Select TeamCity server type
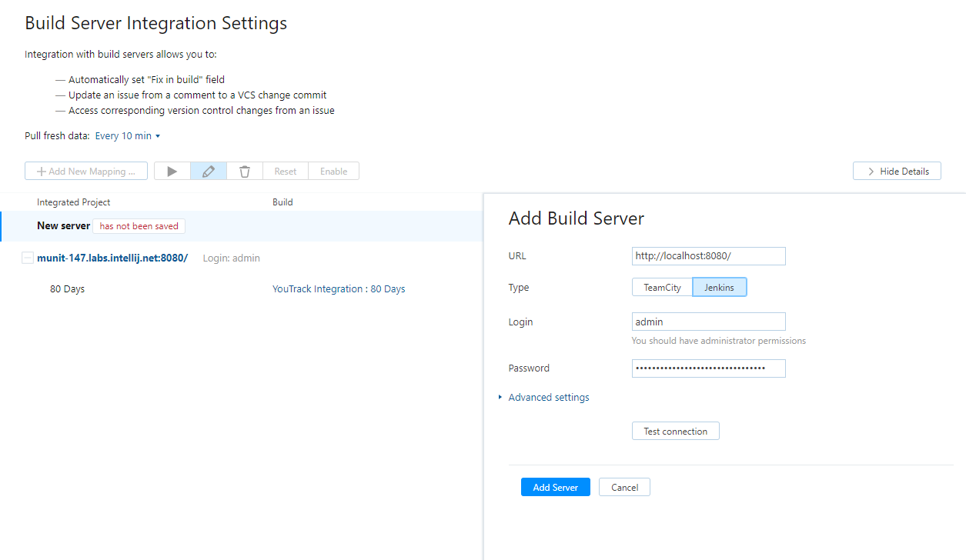This screenshot has width=966, height=560. pos(662,288)
